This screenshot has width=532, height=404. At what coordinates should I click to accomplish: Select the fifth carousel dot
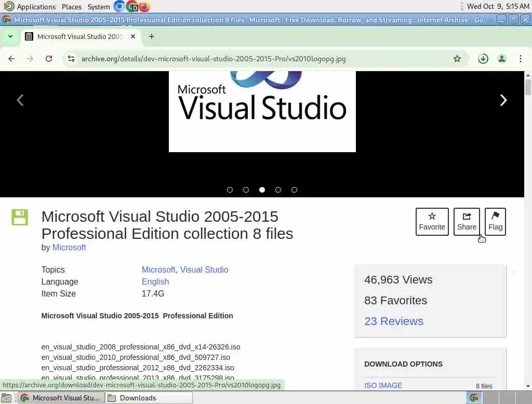pyautogui.click(x=294, y=190)
